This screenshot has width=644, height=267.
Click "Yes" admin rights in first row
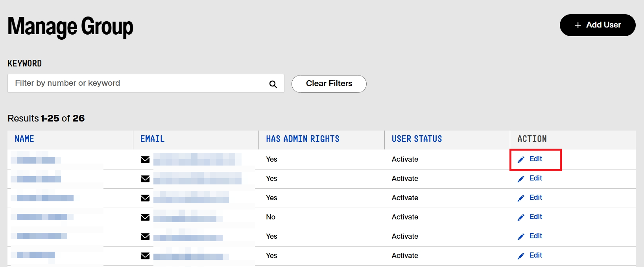pos(271,159)
